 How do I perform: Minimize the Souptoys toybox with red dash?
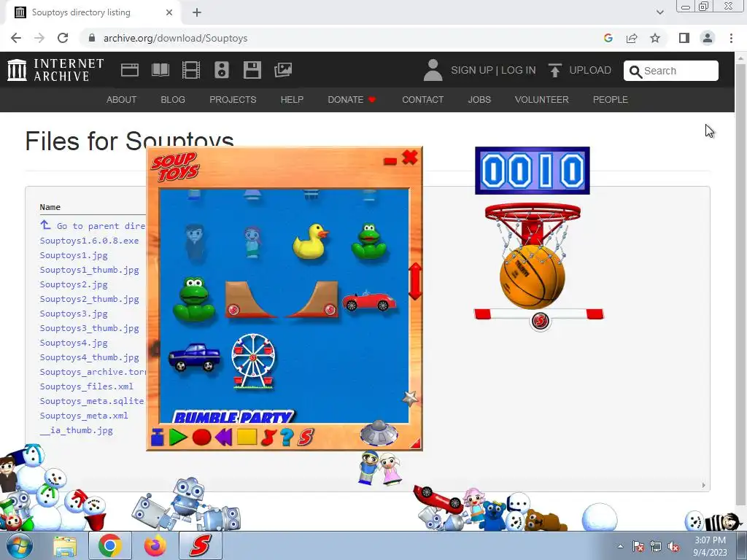[390, 161]
